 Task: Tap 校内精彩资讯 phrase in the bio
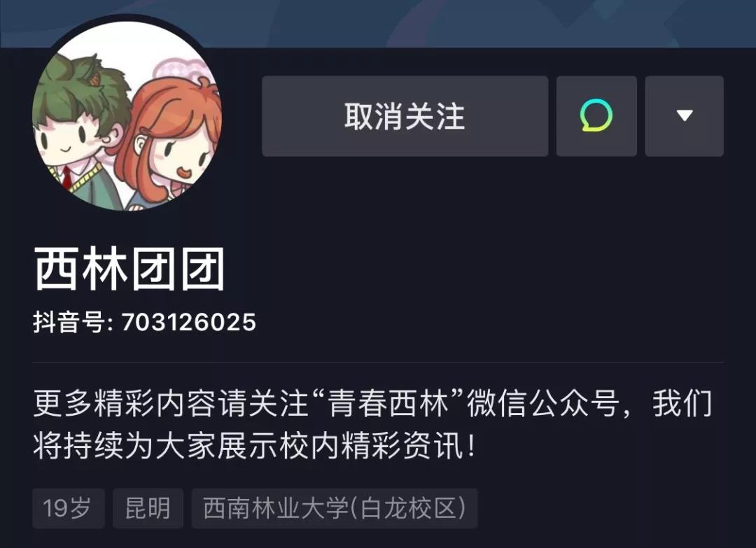tap(371, 445)
